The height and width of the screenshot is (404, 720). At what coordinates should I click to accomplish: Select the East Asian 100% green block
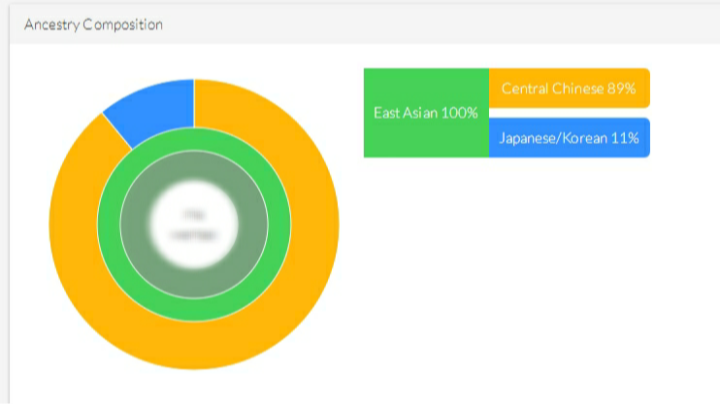click(426, 113)
